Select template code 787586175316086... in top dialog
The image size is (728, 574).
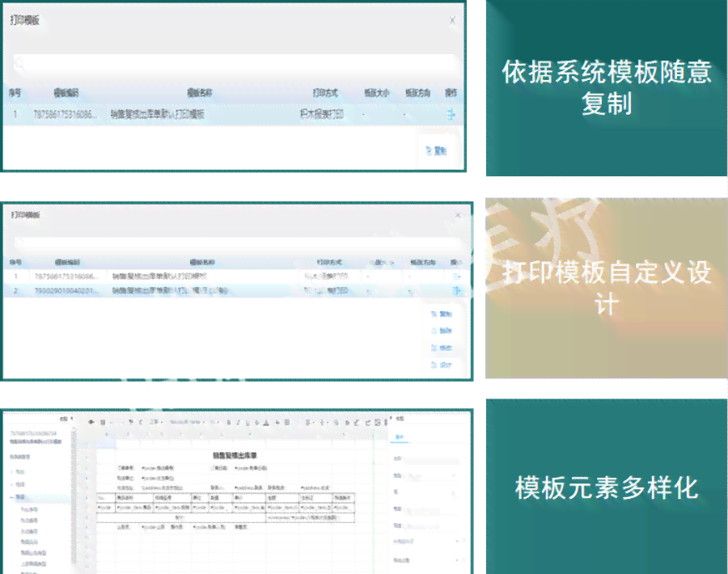click(x=66, y=114)
